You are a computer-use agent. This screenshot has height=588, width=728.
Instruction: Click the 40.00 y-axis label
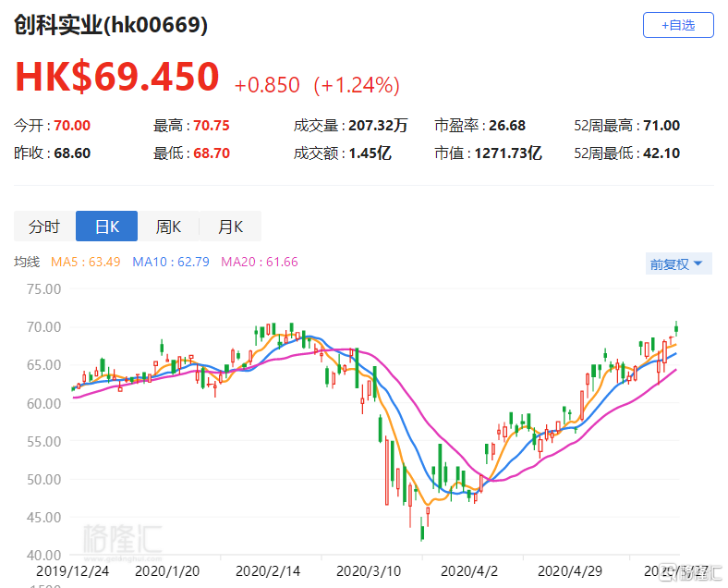tap(44, 555)
